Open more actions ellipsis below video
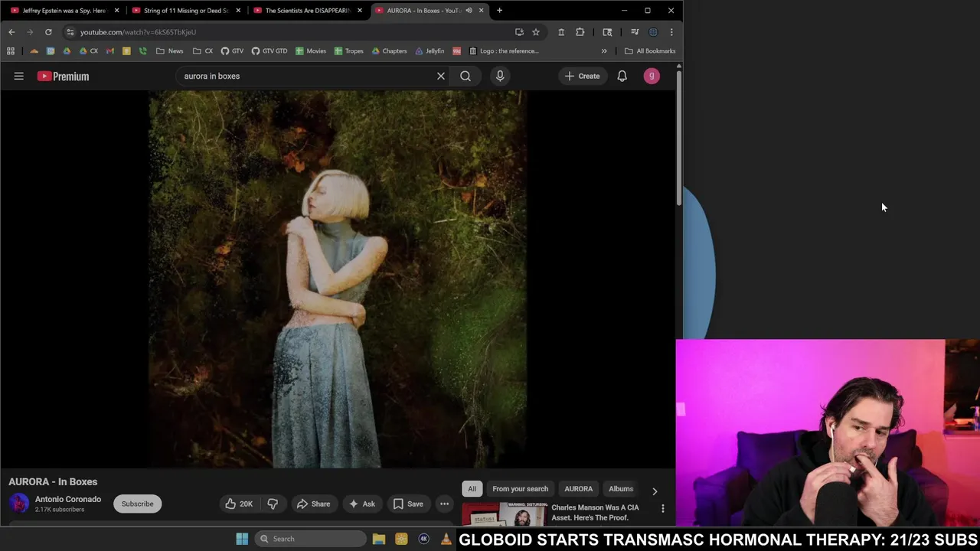Viewport: 980px width, 551px height. (444, 504)
